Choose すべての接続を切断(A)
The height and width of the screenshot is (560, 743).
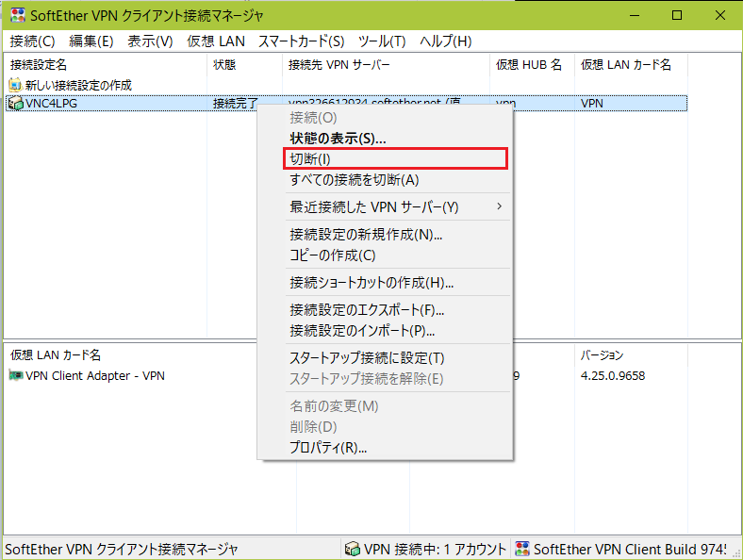tap(385, 180)
